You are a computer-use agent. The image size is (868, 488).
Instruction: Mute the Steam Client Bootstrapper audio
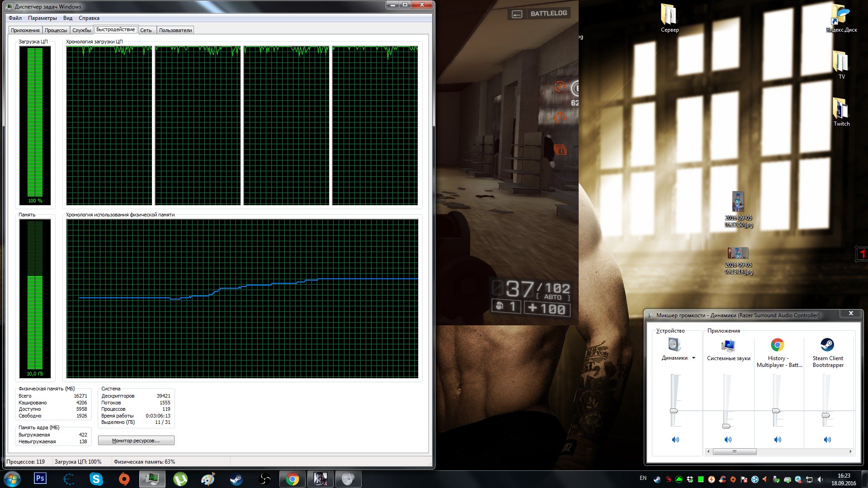(x=827, y=440)
